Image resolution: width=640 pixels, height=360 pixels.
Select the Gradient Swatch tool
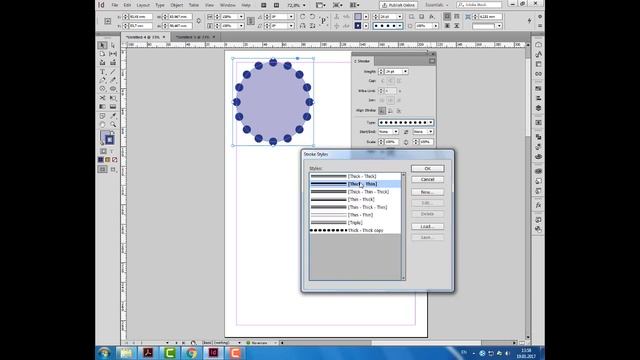tap(102, 107)
